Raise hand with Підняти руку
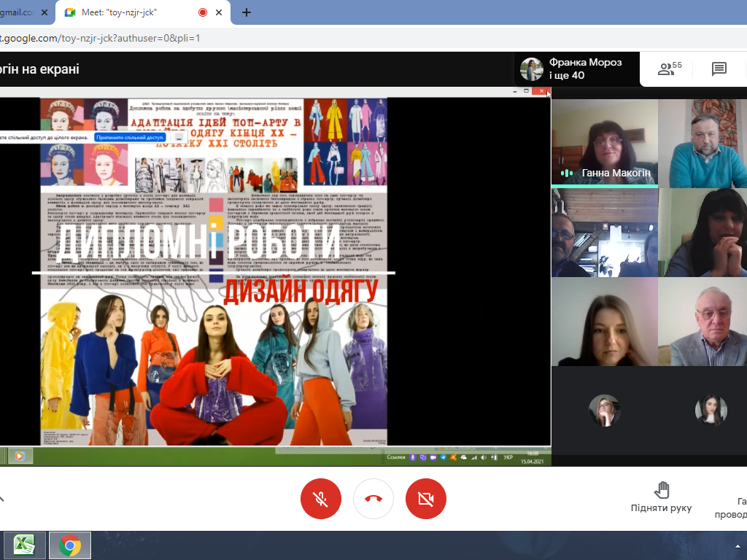This screenshot has width=747, height=560. (x=661, y=497)
